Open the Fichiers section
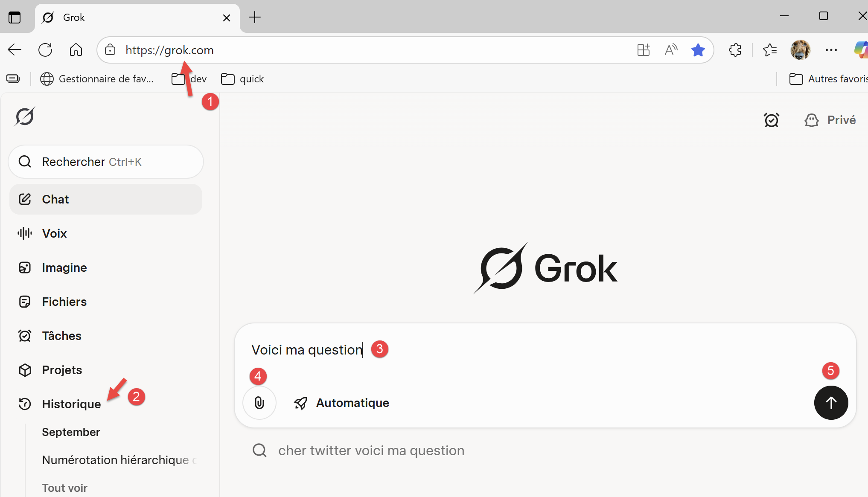Screen dimensions: 868x497 click(64, 302)
